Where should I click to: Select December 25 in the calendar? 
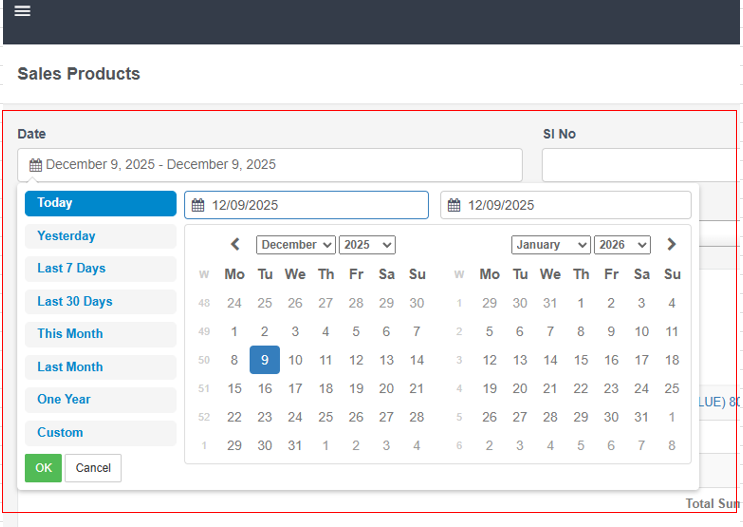[x=326, y=417]
